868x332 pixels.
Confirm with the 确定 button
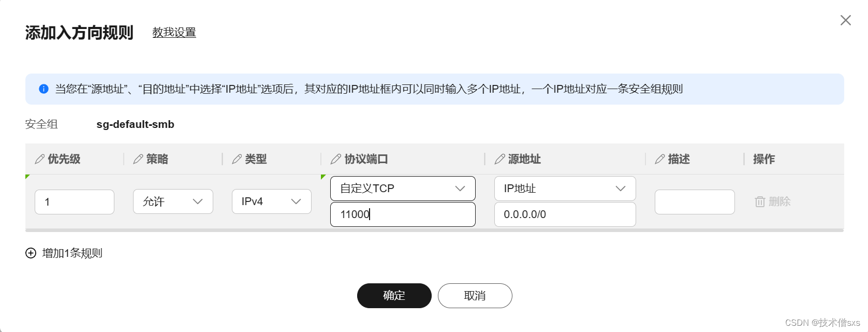(x=394, y=296)
